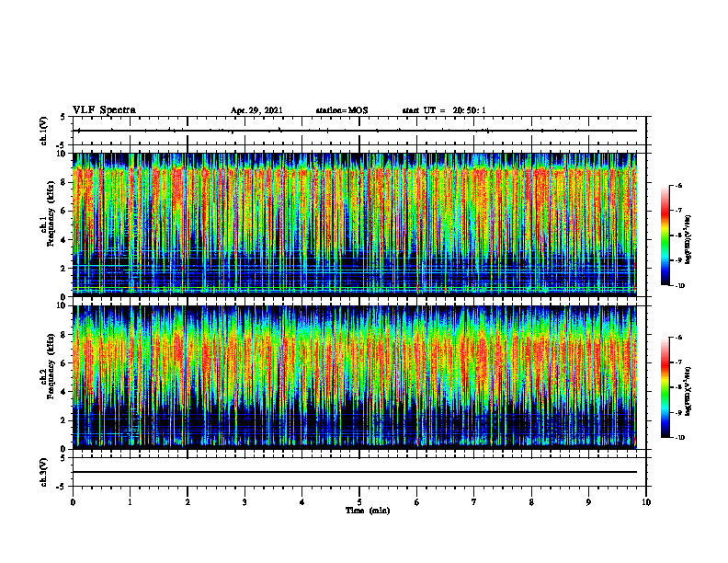Click time axis tick label "4"

tap(302, 502)
